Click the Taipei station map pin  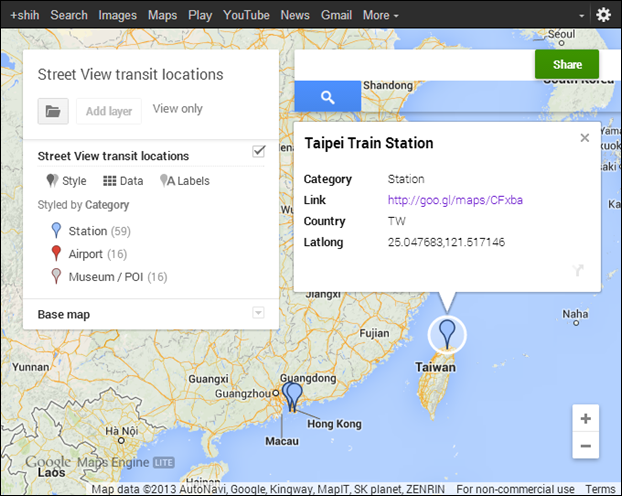pyautogui.click(x=447, y=334)
